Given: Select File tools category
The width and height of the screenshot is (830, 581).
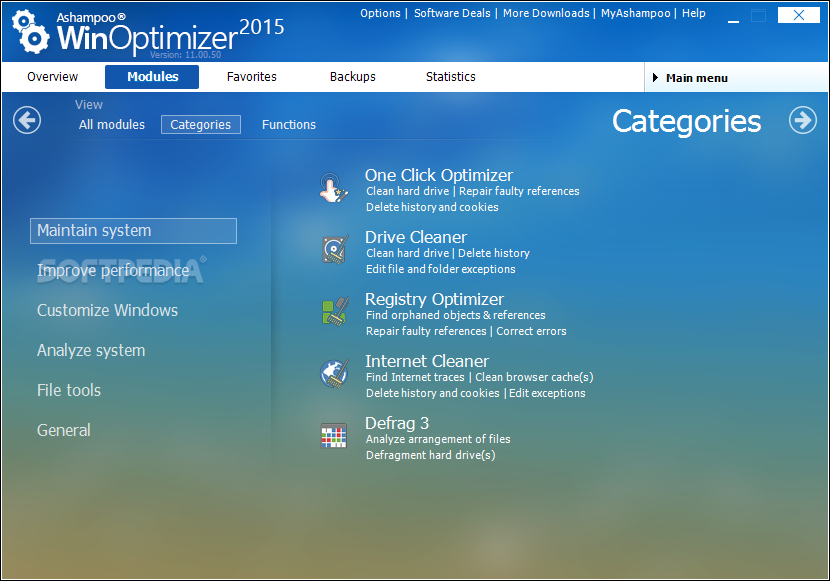Looking at the screenshot, I should (69, 390).
